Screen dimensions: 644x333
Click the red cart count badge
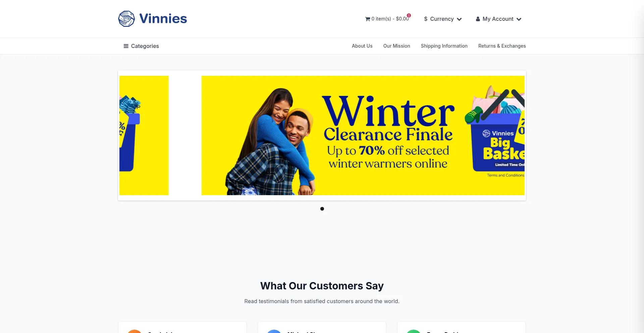tap(409, 15)
